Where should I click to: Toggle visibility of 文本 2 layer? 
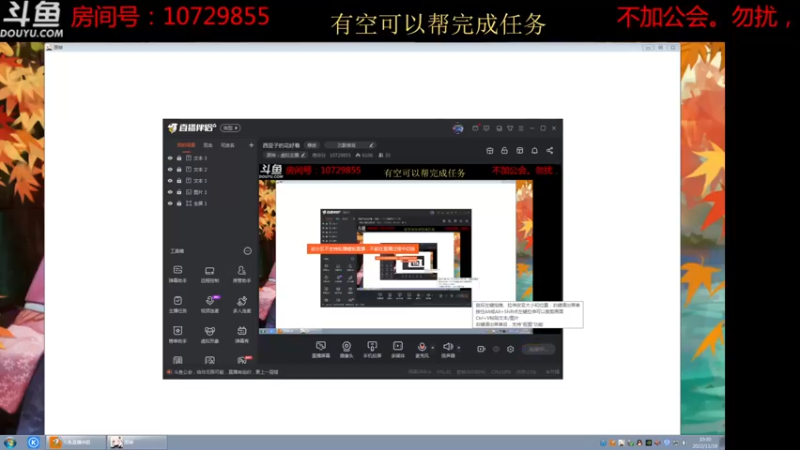click(170, 169)
